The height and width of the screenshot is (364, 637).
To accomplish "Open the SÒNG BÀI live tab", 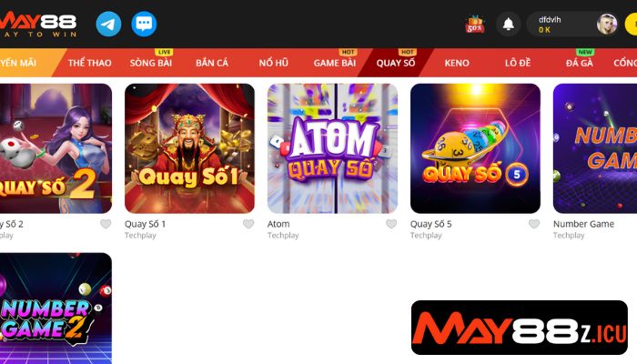I will [151, 63].
